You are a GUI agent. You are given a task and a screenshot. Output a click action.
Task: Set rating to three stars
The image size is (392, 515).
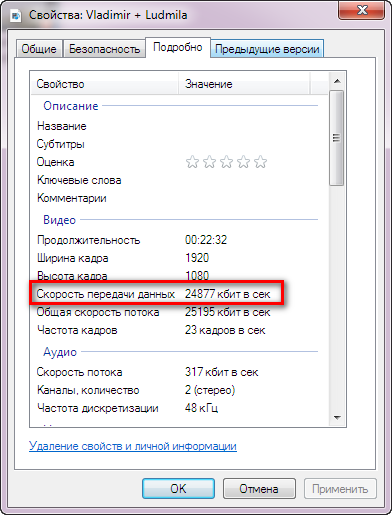226,162
